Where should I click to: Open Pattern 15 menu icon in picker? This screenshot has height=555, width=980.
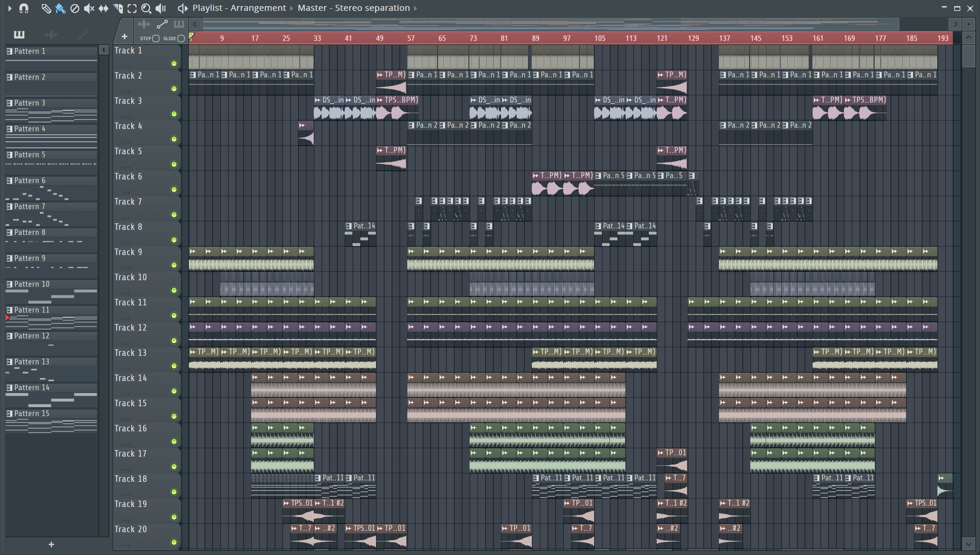(x=10, y=414)
